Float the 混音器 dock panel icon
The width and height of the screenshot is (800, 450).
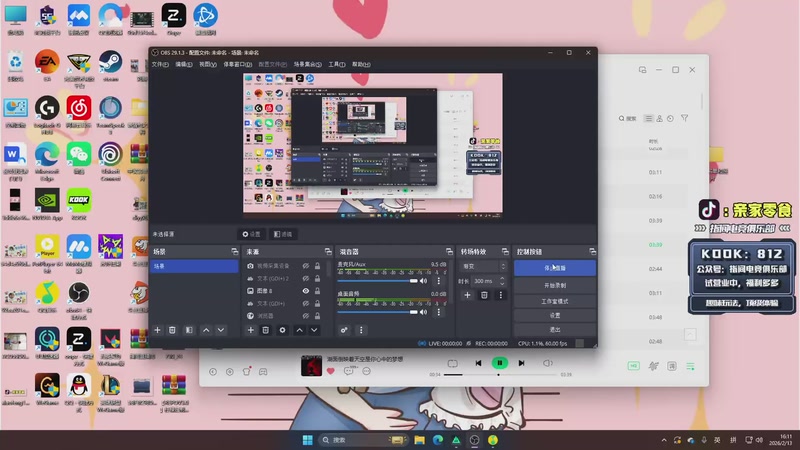449,252
